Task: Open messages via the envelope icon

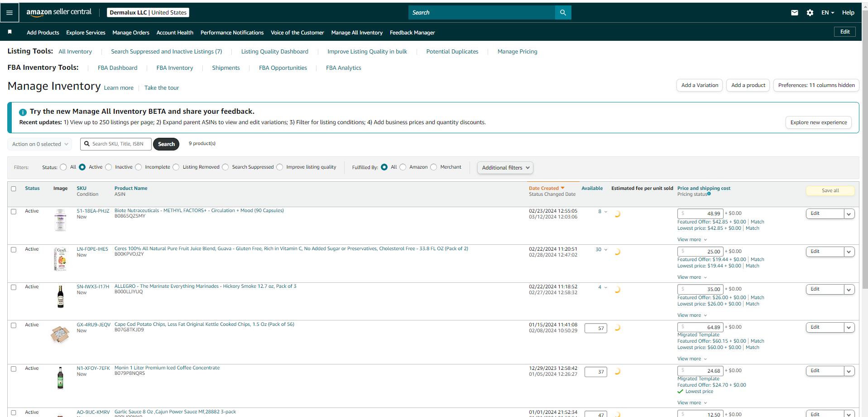Action: click(x=794, y=13)
